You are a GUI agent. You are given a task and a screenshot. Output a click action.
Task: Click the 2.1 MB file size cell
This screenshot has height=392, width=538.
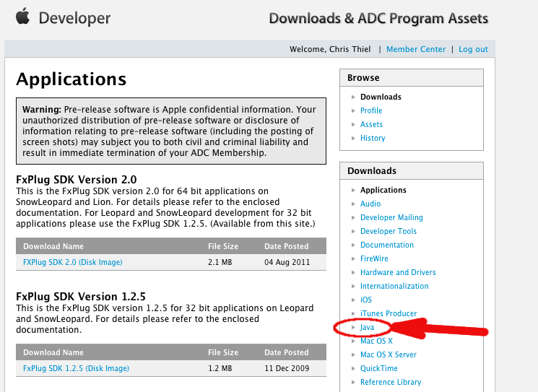(x=220, y=262)
